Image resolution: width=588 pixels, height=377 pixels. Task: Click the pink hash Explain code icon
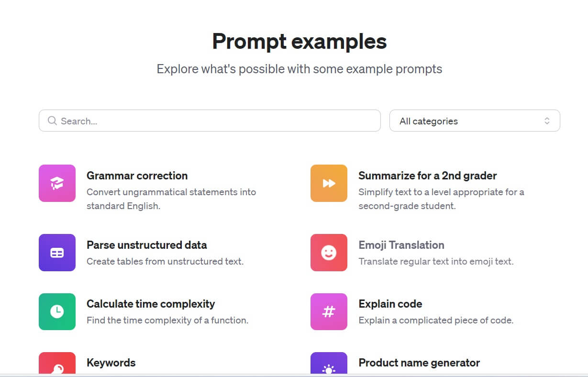coord(329,311)
